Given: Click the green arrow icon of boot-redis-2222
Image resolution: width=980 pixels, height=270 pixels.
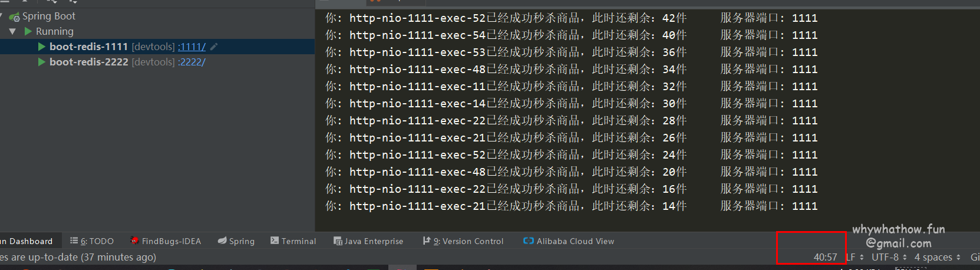Looking at the screenshot, I should 42,62.
